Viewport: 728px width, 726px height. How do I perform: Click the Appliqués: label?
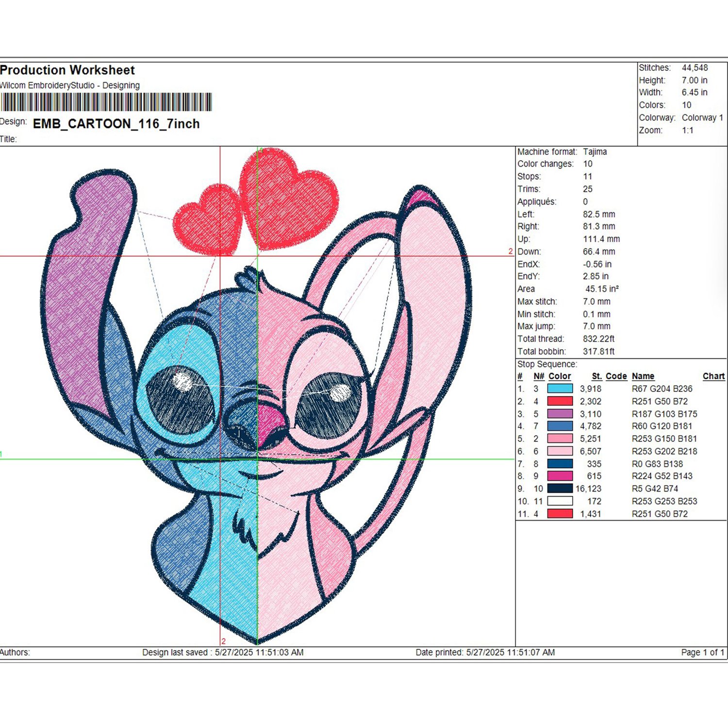click(537, 202)
